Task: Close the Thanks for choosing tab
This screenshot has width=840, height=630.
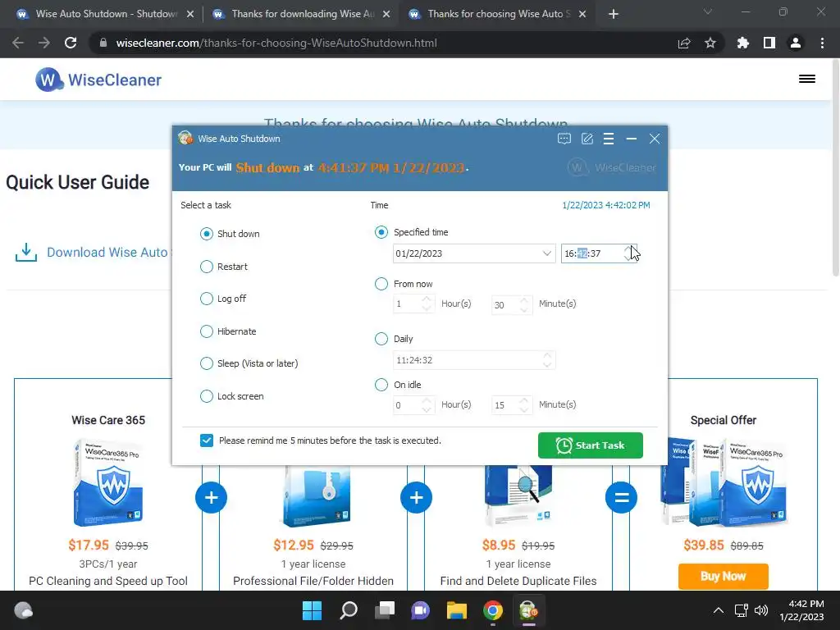Action: tap(583, 15)
